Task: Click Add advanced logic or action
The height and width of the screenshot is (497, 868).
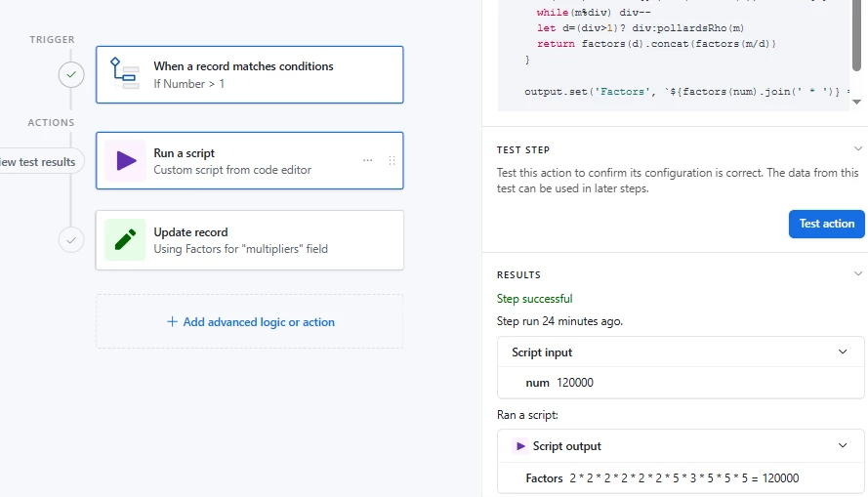Action: click(x=259, y=321)
